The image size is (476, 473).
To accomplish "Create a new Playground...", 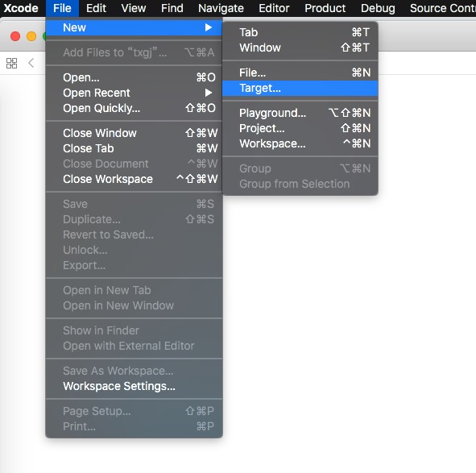I will coord(300,113).
